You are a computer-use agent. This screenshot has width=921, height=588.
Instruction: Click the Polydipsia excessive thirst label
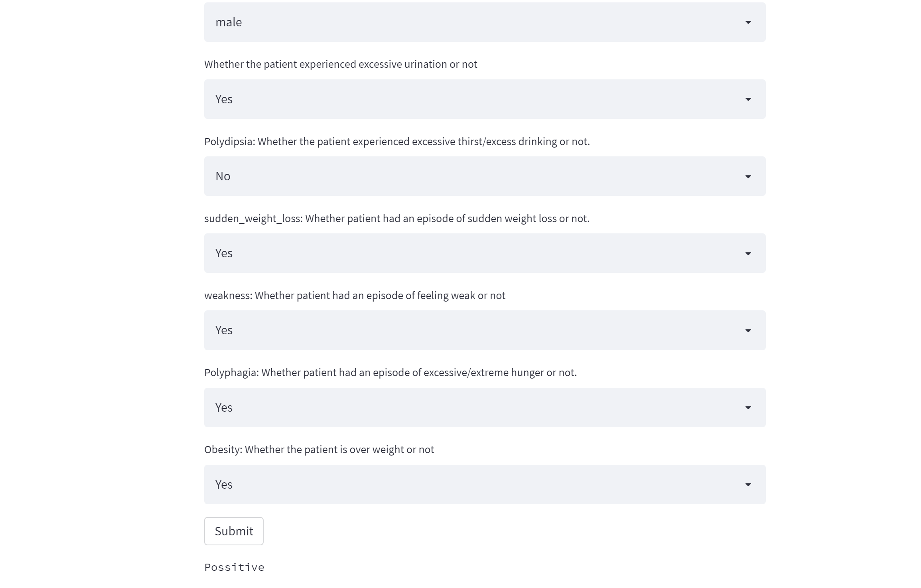point(397,142)
